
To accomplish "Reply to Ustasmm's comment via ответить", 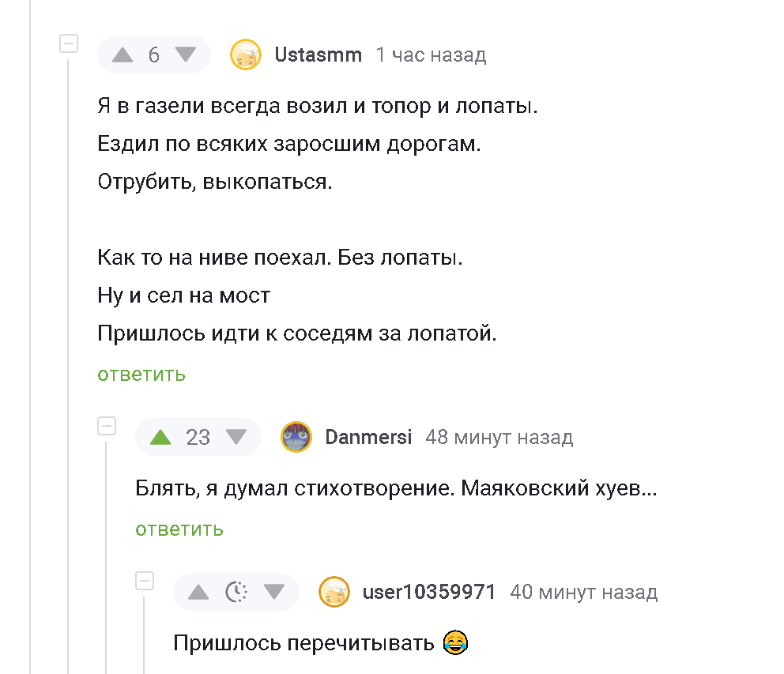I will point(141,374).
